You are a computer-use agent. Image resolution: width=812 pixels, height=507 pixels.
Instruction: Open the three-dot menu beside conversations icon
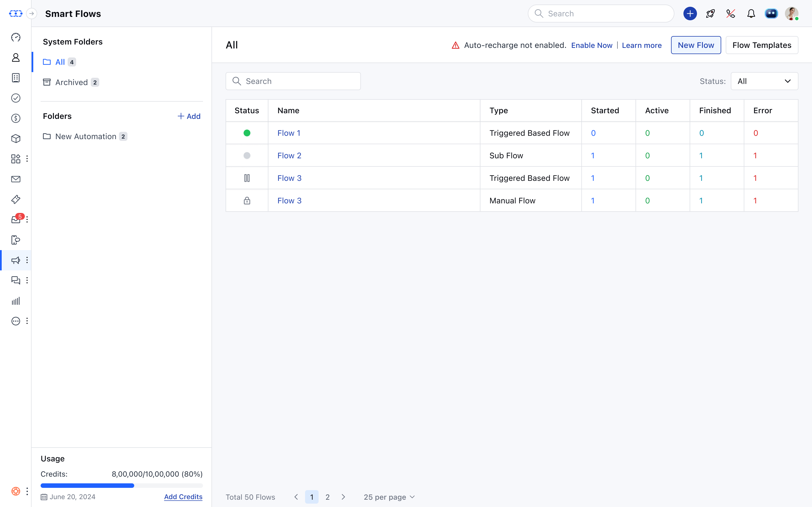click(x=27, y=280)
